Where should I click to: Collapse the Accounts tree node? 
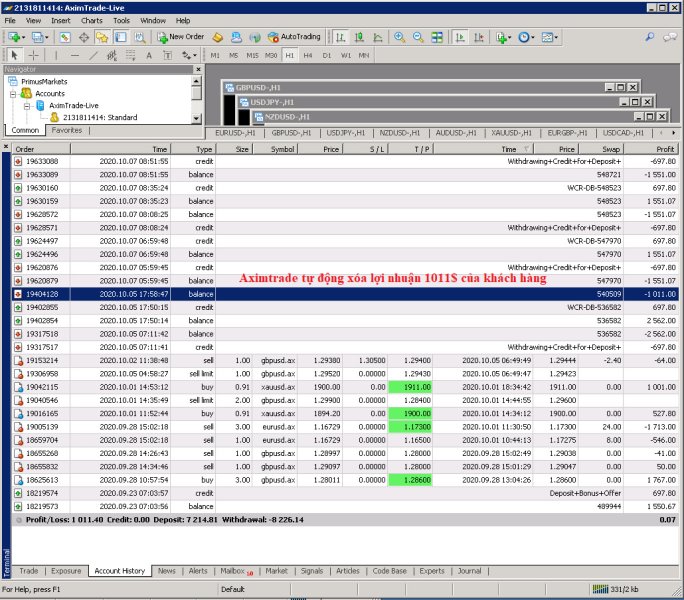[13, 93]
